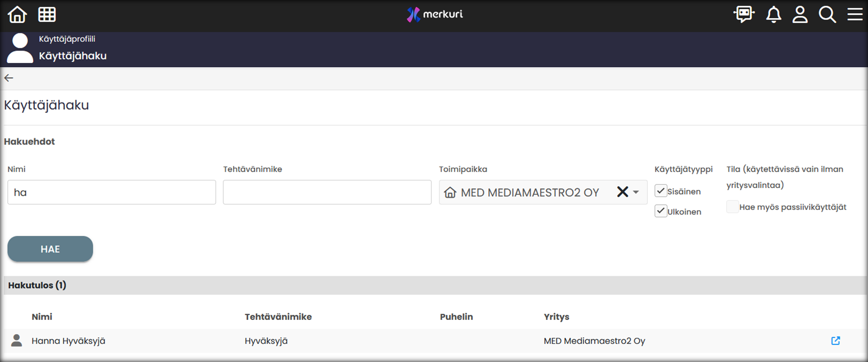This screenshot has height=362, width=868.
Task: Click the back arrow
Action: pyautogui.click(x=9, y=78)
